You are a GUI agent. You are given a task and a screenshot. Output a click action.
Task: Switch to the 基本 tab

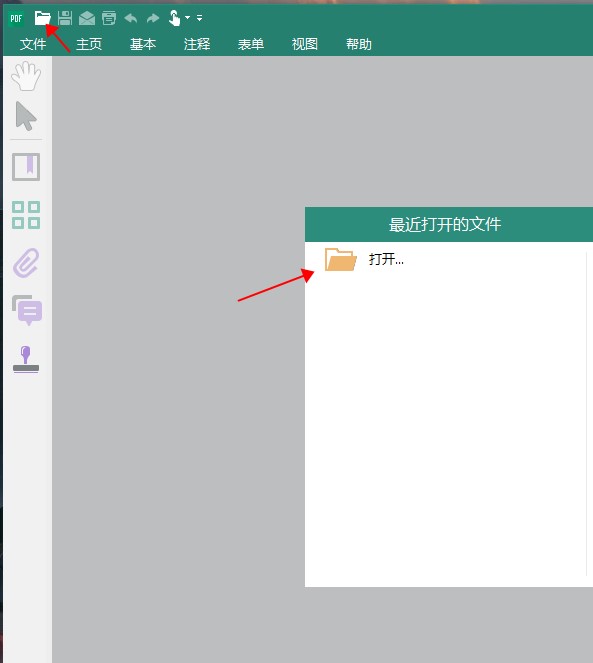pos(143,44)
